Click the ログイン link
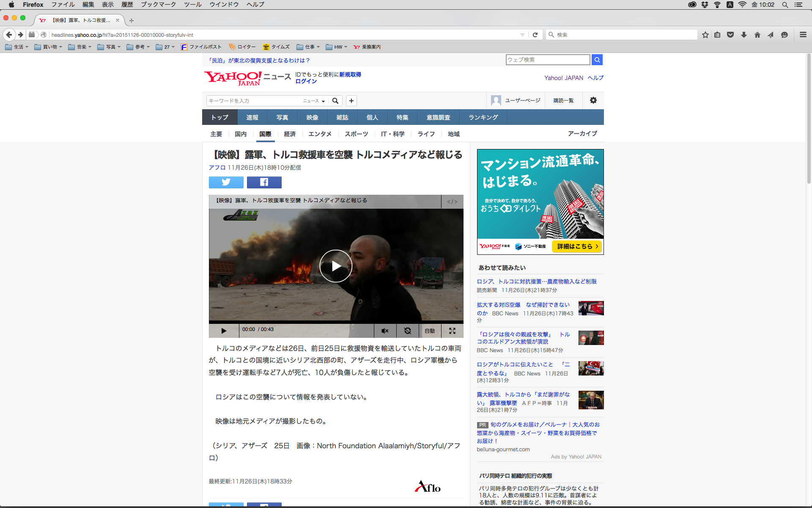This screenshot has width=812, height=508. click(306, 81)
